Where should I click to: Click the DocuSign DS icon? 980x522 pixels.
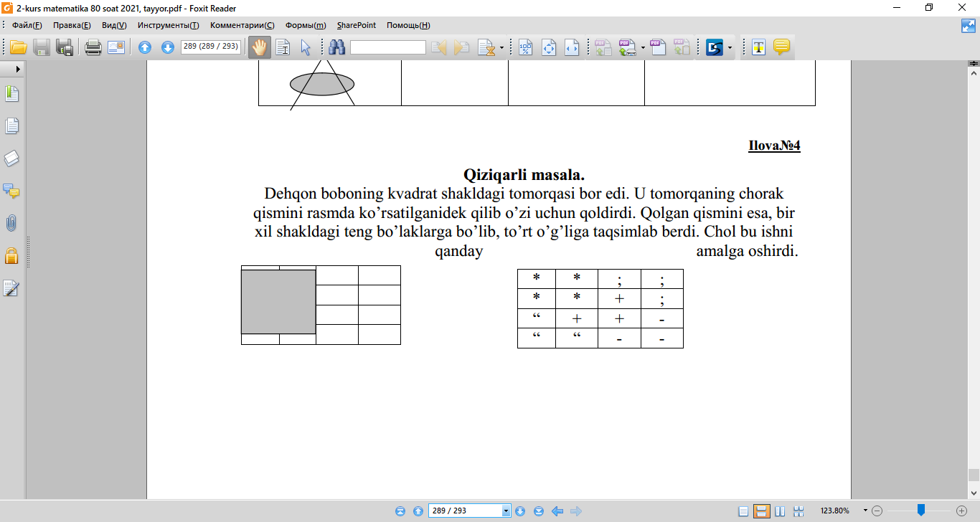[x=715, y=48]
